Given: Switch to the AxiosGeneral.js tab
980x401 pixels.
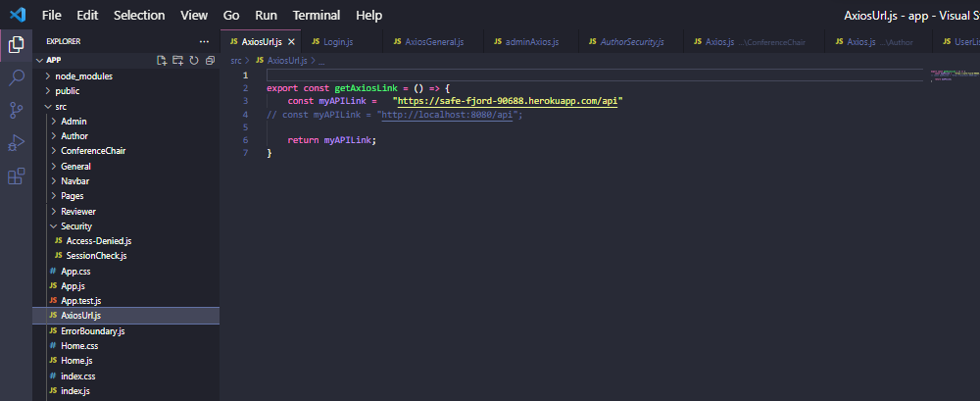Looking at the screenshot, I should [433, 42].
